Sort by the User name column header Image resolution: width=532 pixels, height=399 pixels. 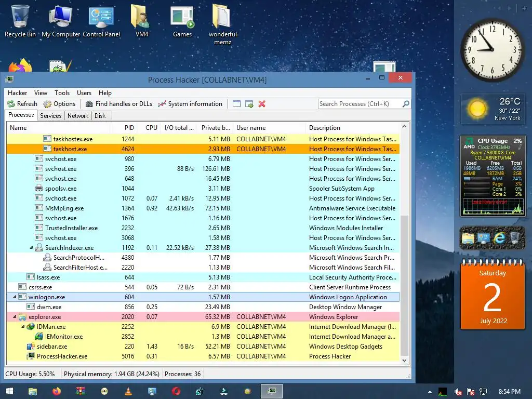[x=270, y=128]
